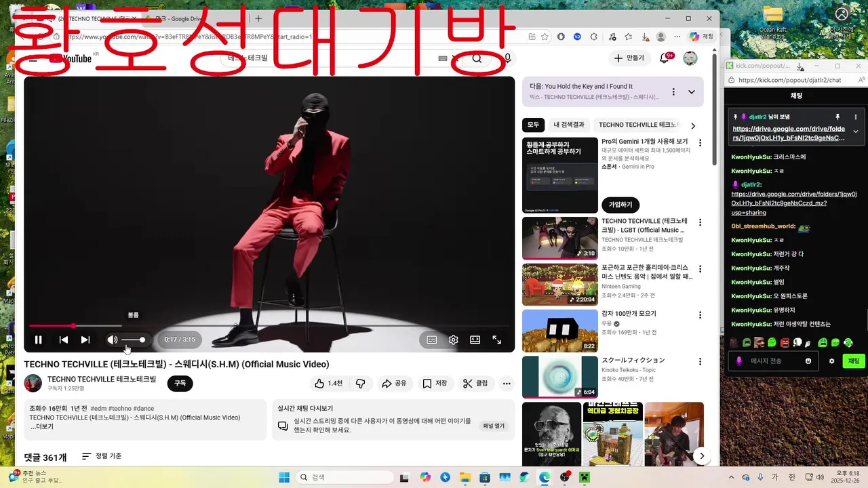This screenshot has height=488, width=868.
Task: Expand description with ...더보기
Action: [x=42, y=426]
